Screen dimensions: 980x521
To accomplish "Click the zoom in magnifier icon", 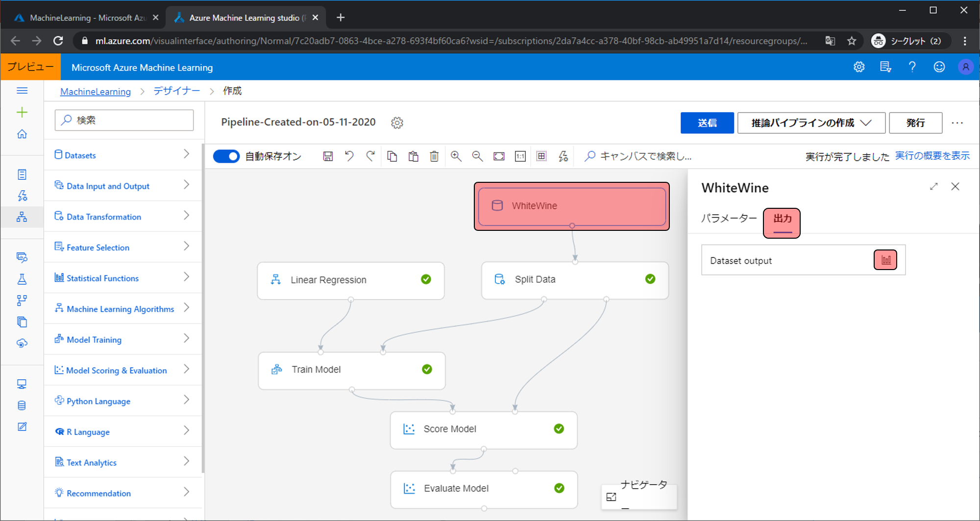I will click(x=456, y=156).
